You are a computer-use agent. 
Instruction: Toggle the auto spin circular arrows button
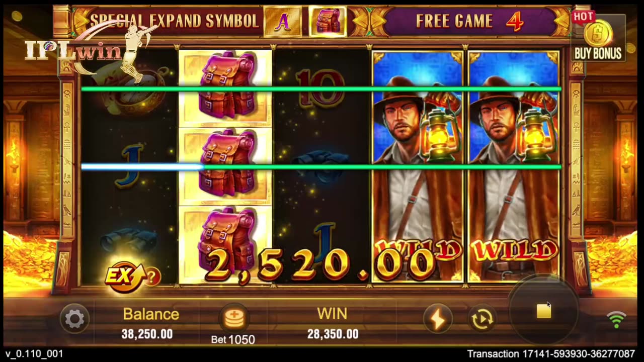pyautogui.click(x=482, y=319)
